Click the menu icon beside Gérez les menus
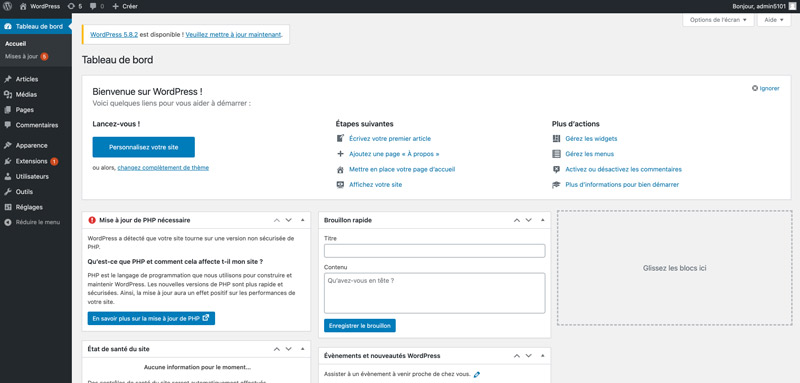This screenshot has height=383, width=800. tap(556, 154)
